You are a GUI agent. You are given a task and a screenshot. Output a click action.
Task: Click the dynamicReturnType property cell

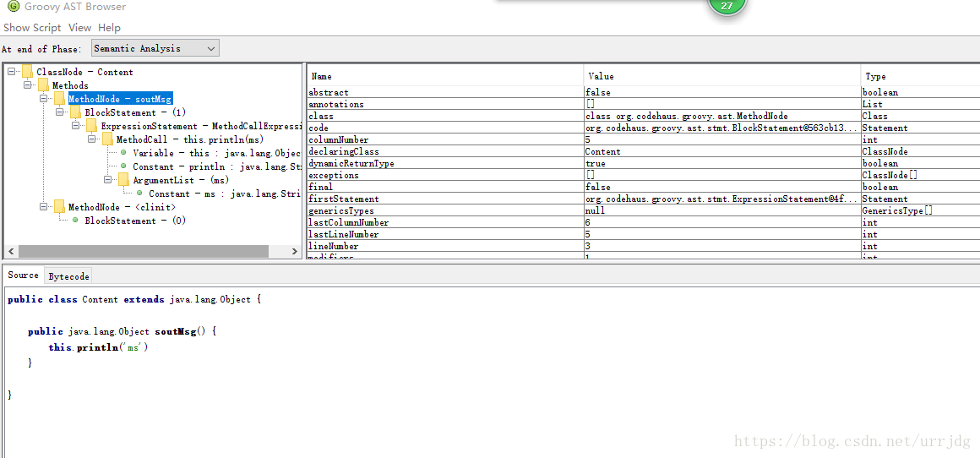point(445,164)
